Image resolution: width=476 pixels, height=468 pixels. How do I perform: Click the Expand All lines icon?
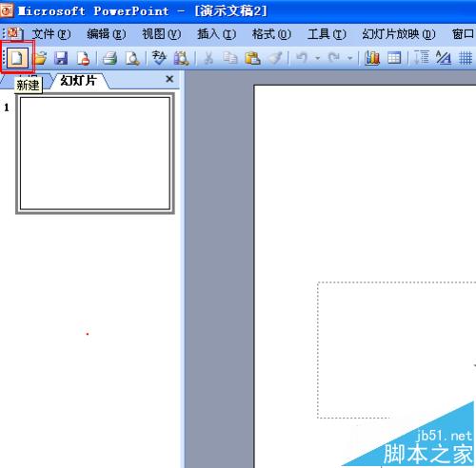422,58
